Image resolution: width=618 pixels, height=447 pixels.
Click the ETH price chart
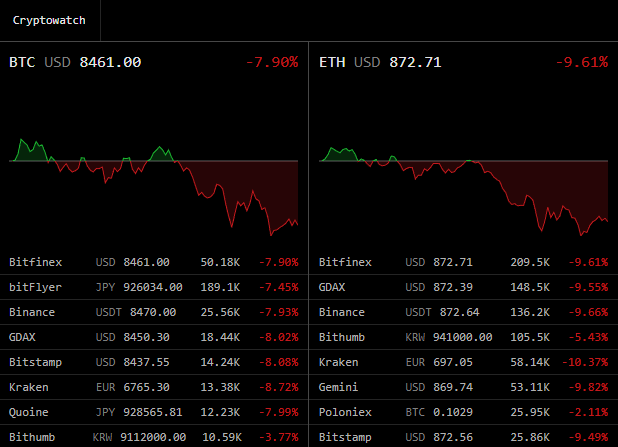coord(463,191)
